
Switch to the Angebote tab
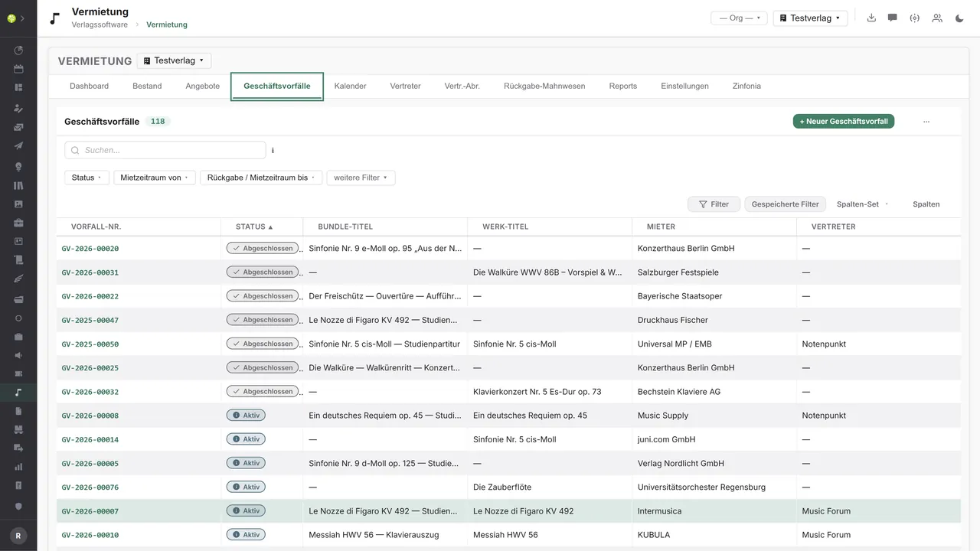click(203, 86)
